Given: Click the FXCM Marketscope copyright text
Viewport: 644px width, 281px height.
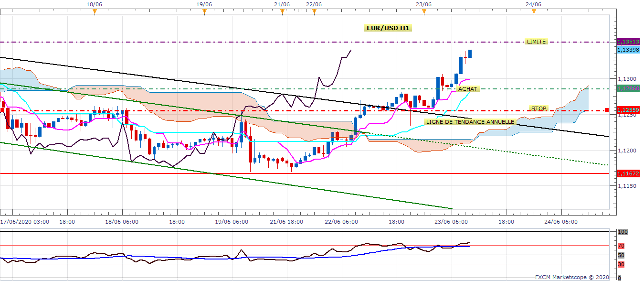Looking at the screenshot, I should [x=571, y=277].
